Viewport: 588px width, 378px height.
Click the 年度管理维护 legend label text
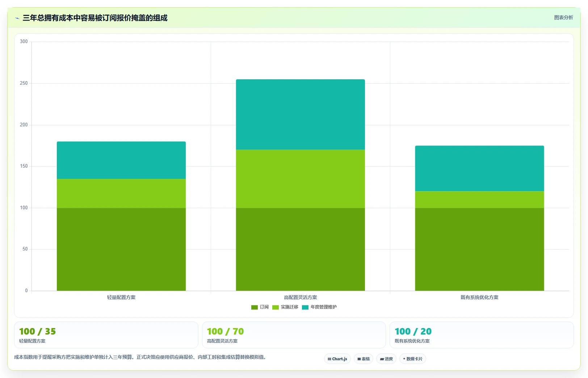(x=324, y=307)
